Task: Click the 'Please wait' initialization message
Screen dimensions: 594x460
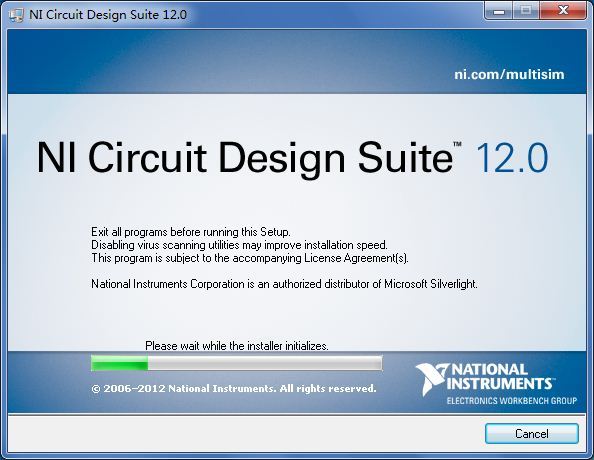Action: coord(237,346)
